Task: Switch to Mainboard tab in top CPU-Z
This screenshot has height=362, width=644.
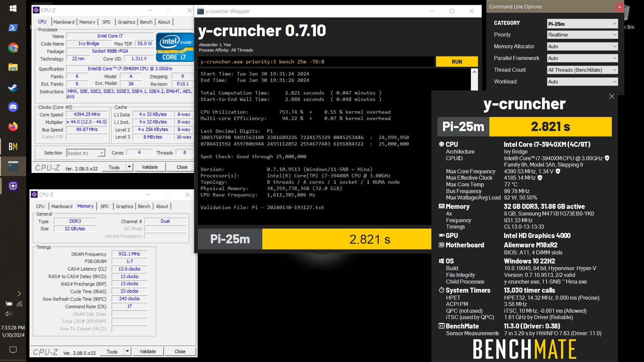Action: 64,22
